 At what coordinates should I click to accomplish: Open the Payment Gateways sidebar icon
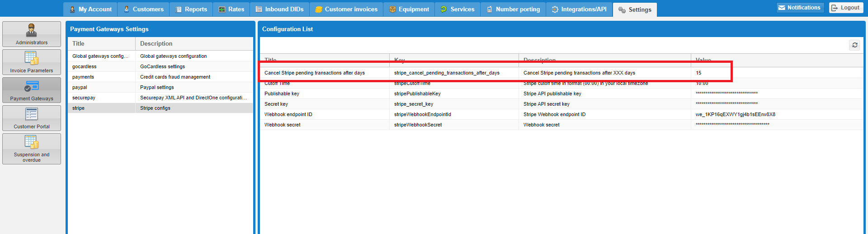32,90
